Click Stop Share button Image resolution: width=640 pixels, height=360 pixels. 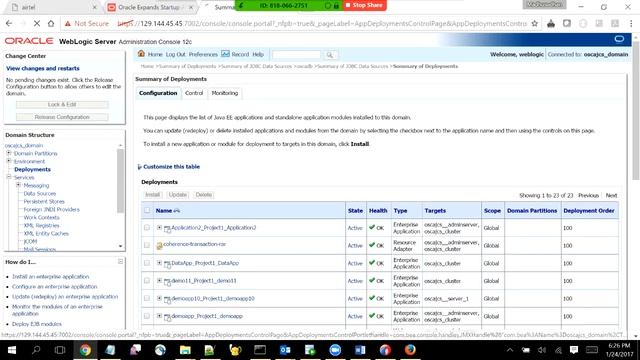coord(364,5)
